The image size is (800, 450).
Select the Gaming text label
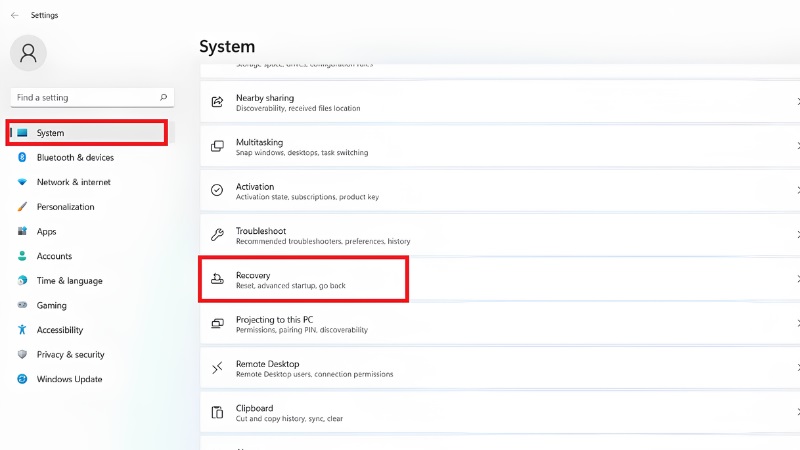[x=52, y=306]
